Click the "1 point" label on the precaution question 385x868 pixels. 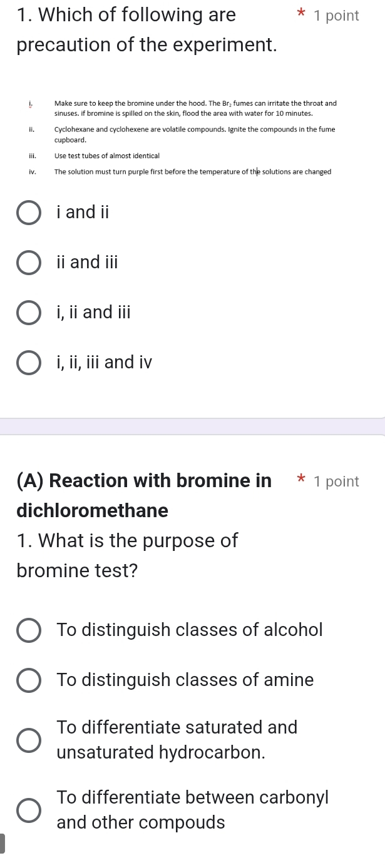tap(337, 16)
